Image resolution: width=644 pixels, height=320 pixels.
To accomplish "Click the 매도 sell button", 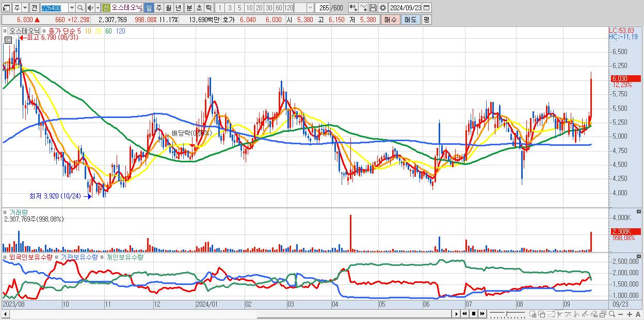I will 410,20.
